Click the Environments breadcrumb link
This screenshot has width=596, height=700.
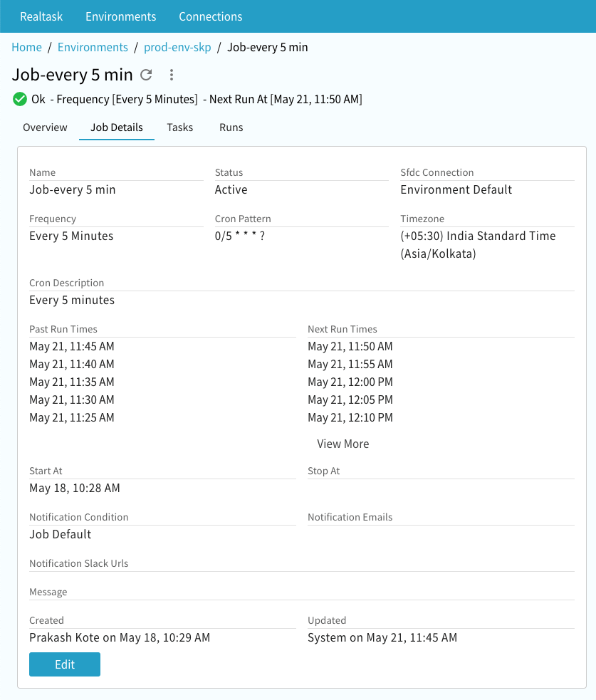tap(93, 47)
